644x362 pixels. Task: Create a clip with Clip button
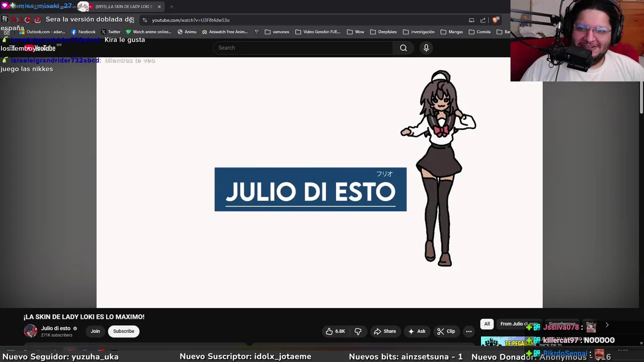tap(446, 331)
